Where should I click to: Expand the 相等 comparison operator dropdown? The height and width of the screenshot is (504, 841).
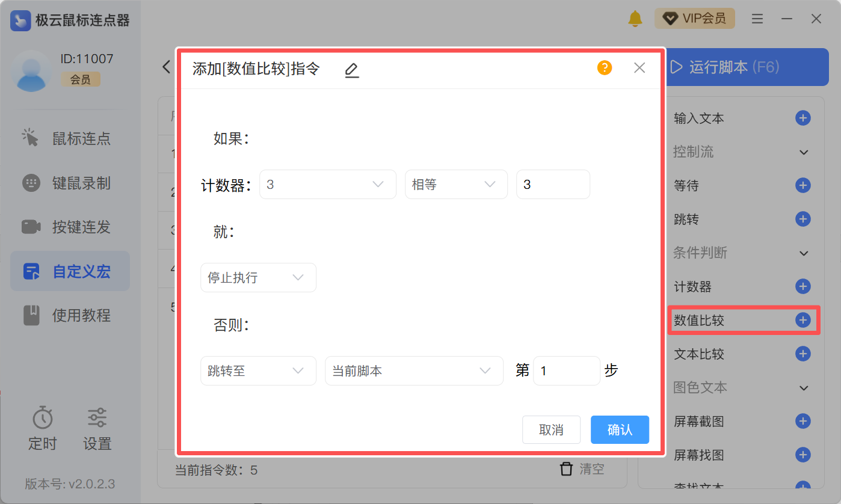455,185
